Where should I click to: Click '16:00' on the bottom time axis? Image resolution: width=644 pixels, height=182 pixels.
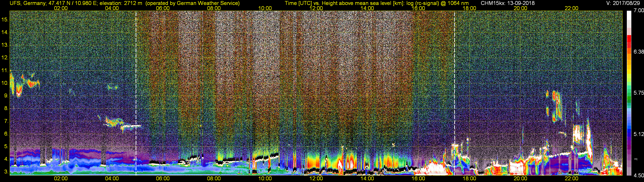[x=418, y=179]
